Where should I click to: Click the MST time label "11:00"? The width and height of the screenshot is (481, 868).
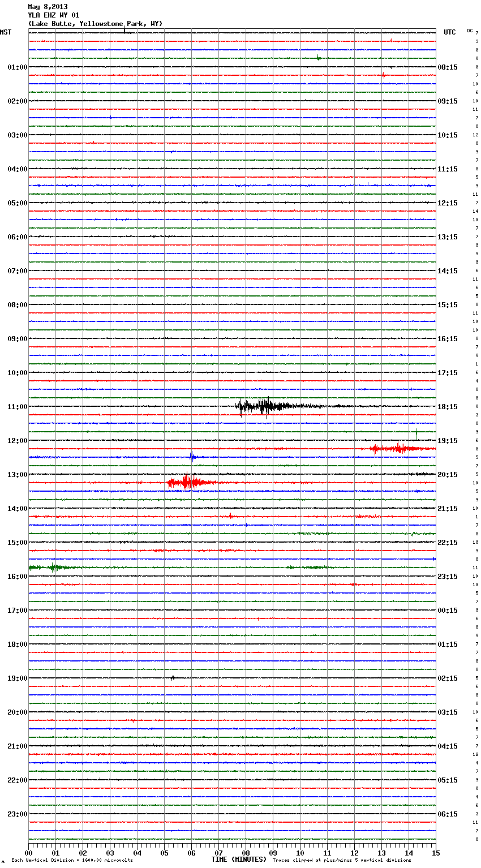coord(18,407)
